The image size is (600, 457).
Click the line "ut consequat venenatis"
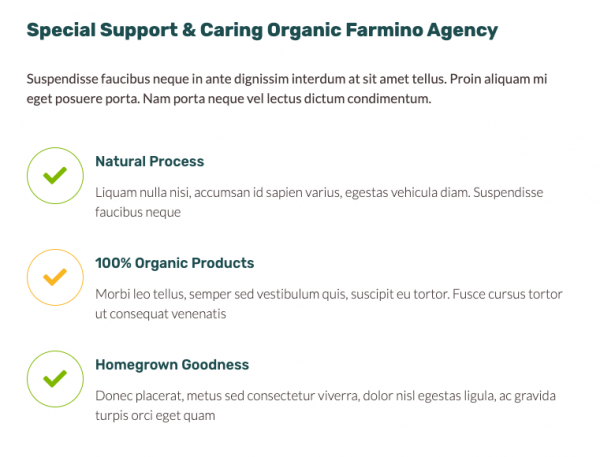pyautogui.click(x=160, y=314)
